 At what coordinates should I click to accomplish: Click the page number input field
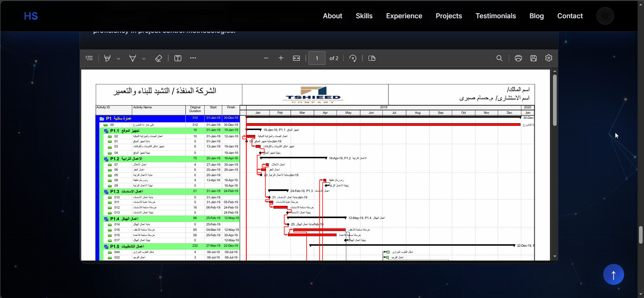(317, 58)
